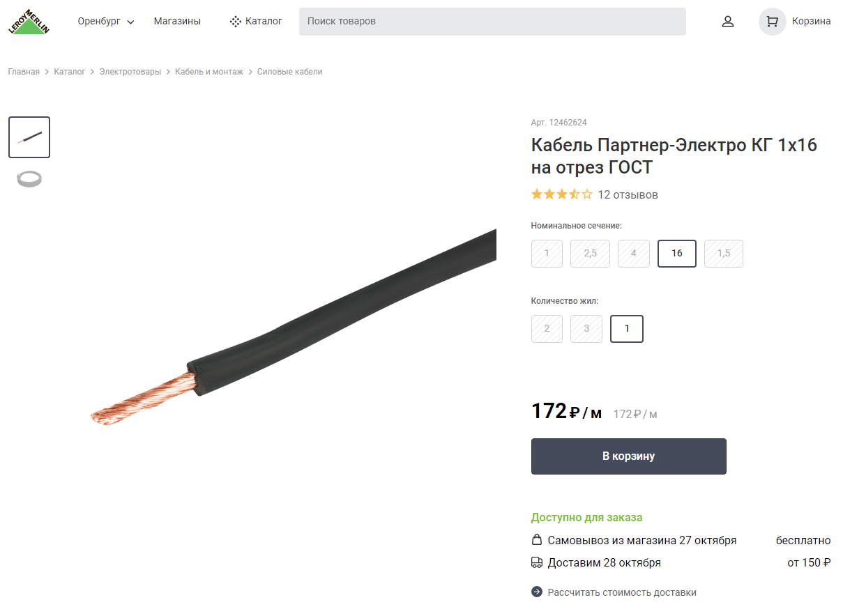
Task: Click the star rating icons
Action: pyautogui.click(x=561, y=194)
